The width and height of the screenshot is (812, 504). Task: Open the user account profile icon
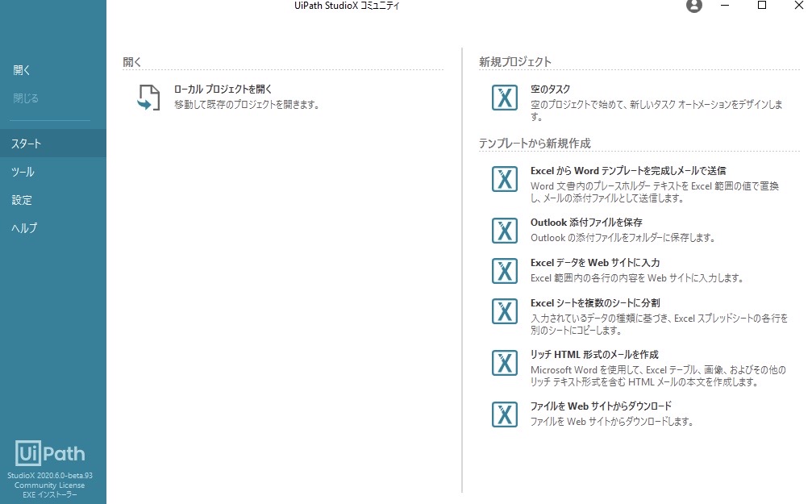coord(694,5)
